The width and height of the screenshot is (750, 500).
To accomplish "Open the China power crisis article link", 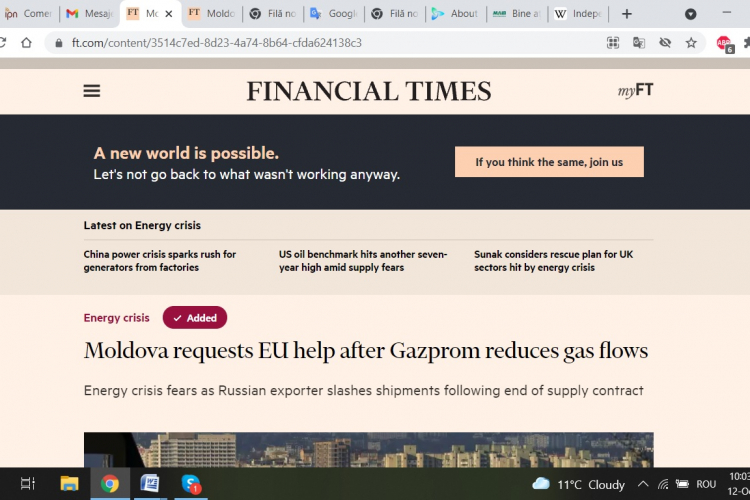I will point(160,261).
